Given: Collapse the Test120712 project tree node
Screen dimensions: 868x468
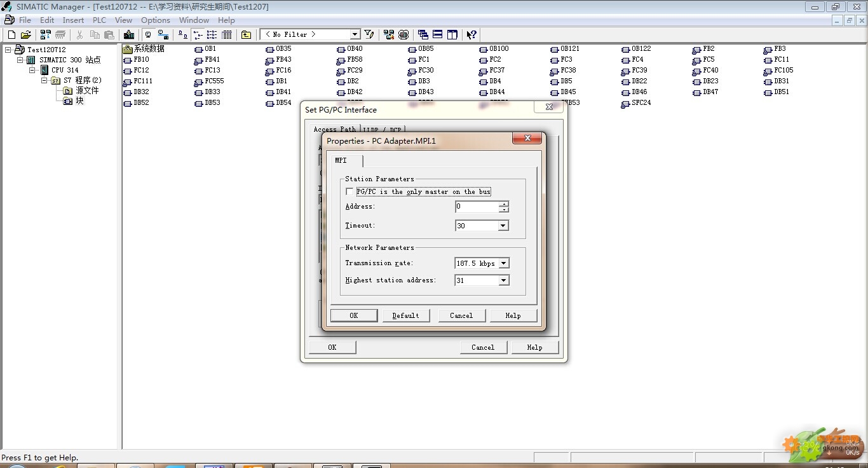Looking at the screenshot, I should tap(8, 50).
